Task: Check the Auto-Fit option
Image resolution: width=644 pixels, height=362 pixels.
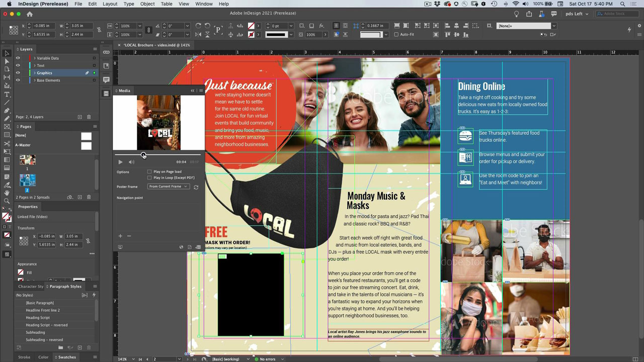Action: tap(396, 35)
